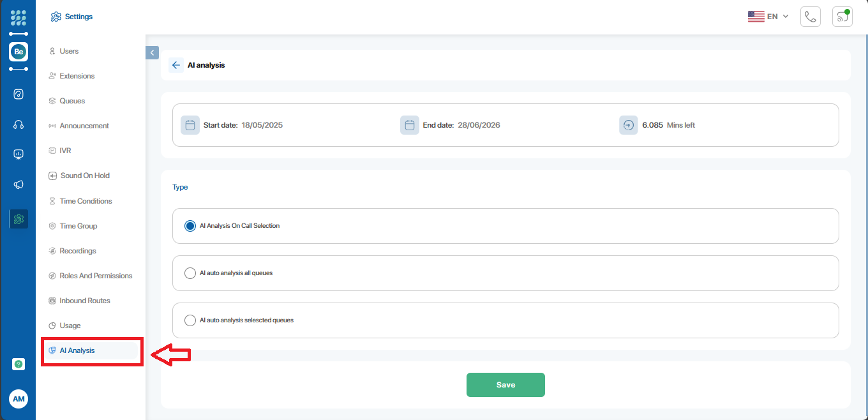
Task: Choose AI auto analysis selected queues option
Action: coord(190,320)
